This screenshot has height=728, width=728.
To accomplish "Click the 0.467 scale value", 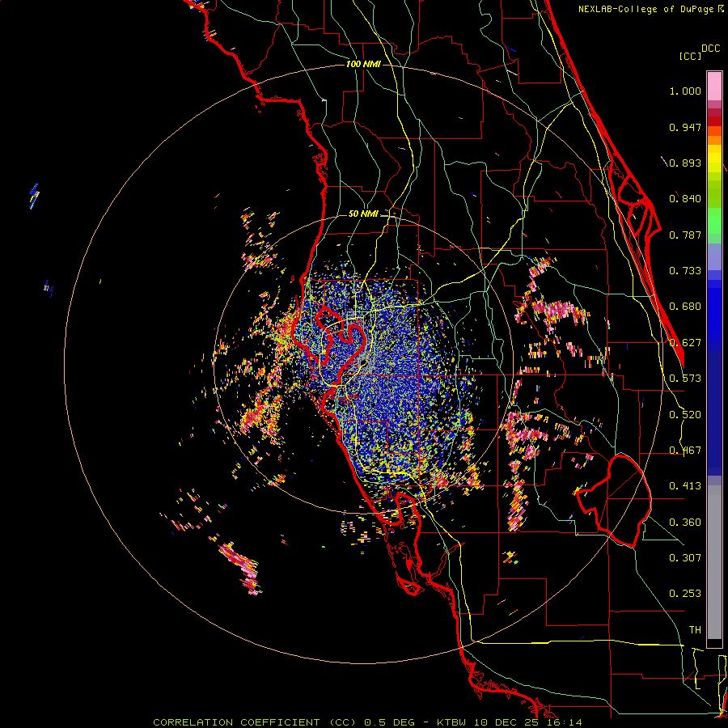I will (685, 451).
